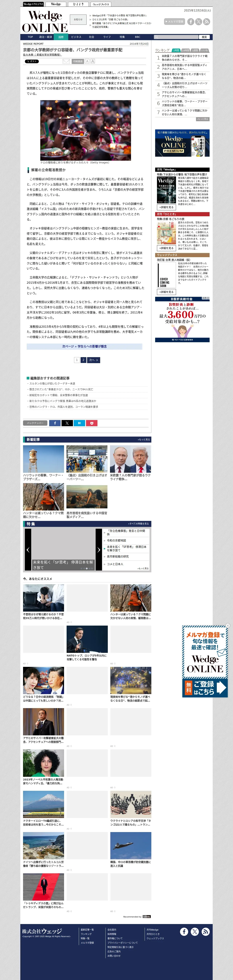Open X icon in the footer
The width and height of the screenshot is (233, 980).
coord(195,932)
